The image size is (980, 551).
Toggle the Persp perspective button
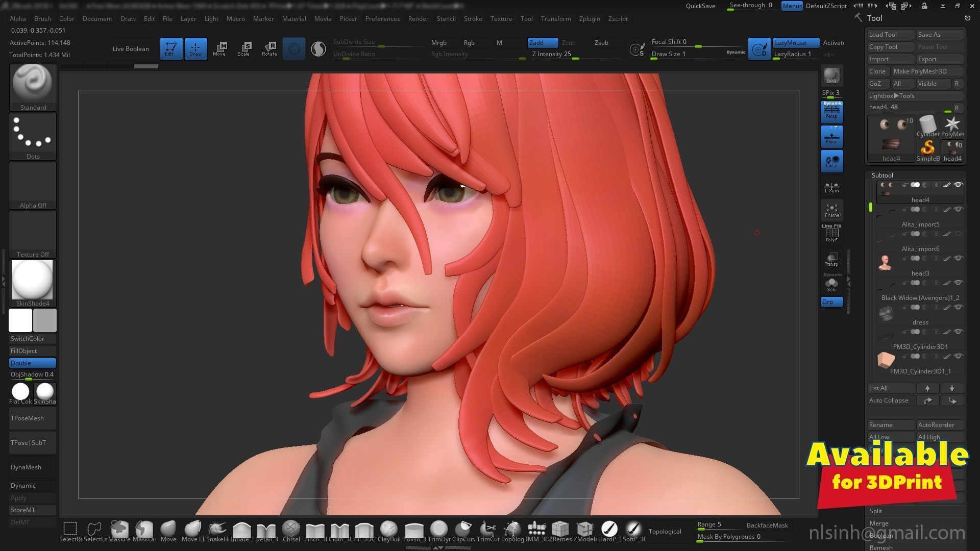tap(831, 112)
